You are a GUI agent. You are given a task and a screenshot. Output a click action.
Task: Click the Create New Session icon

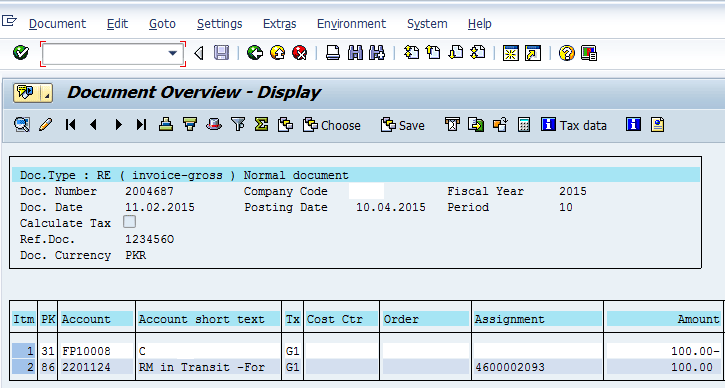(510, 53)
